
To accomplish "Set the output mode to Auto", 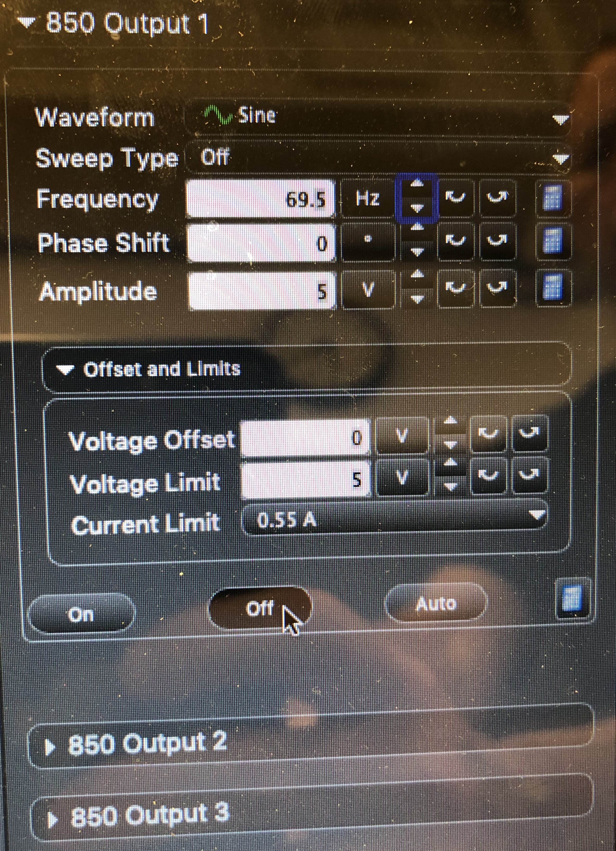I will (436, 603).
